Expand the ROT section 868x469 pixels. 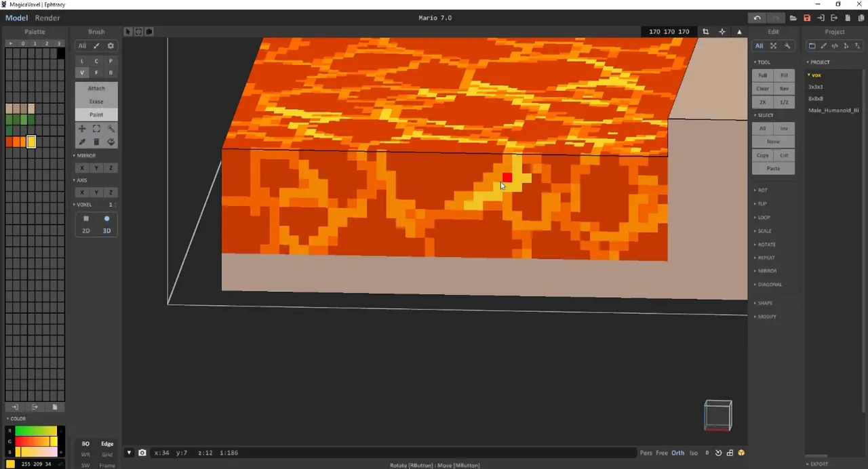pos(761,190)
